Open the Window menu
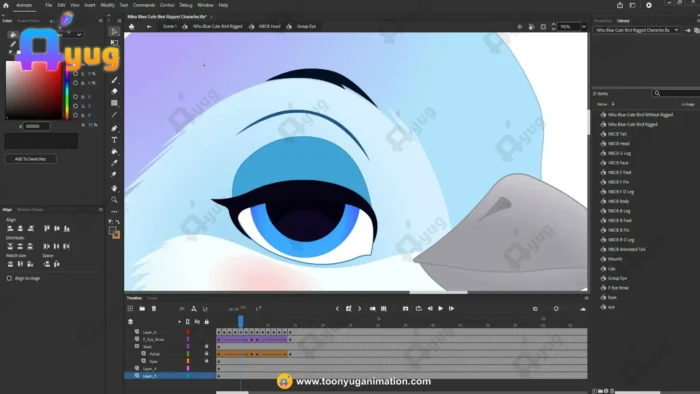This screenshot has width=700, height=394. tap(205, 5)
